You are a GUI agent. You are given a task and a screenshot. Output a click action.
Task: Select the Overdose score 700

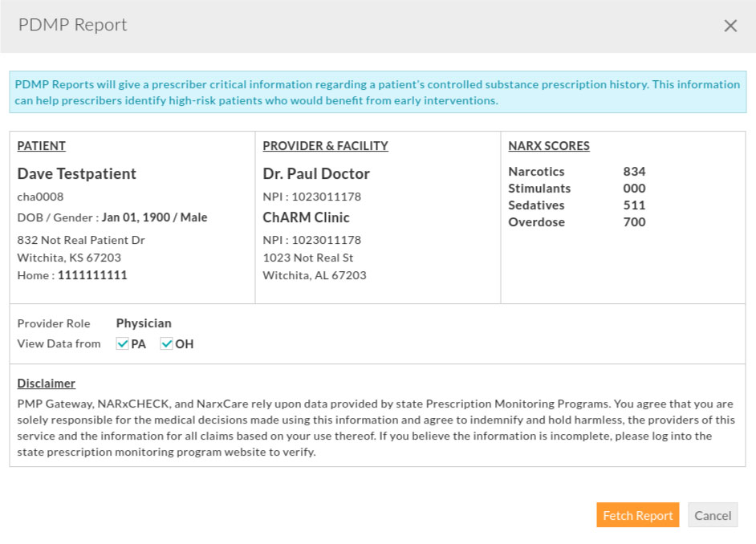point(635,221)
